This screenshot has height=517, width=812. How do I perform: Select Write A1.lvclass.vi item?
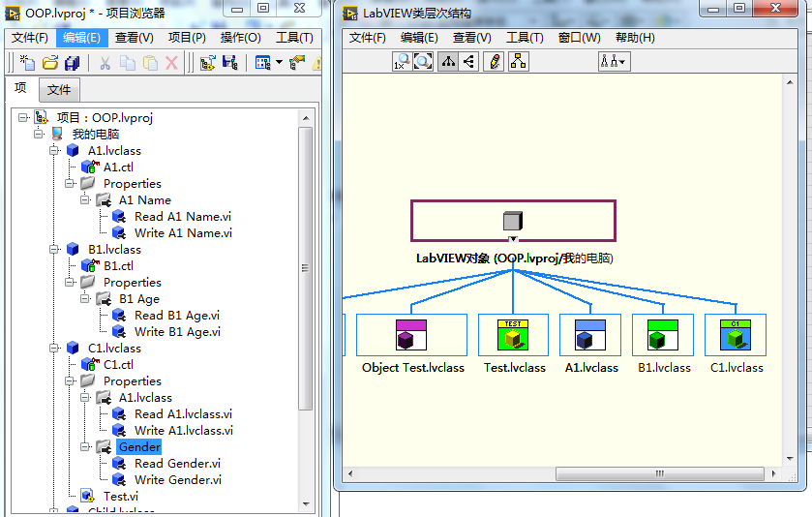pos(184,431)
